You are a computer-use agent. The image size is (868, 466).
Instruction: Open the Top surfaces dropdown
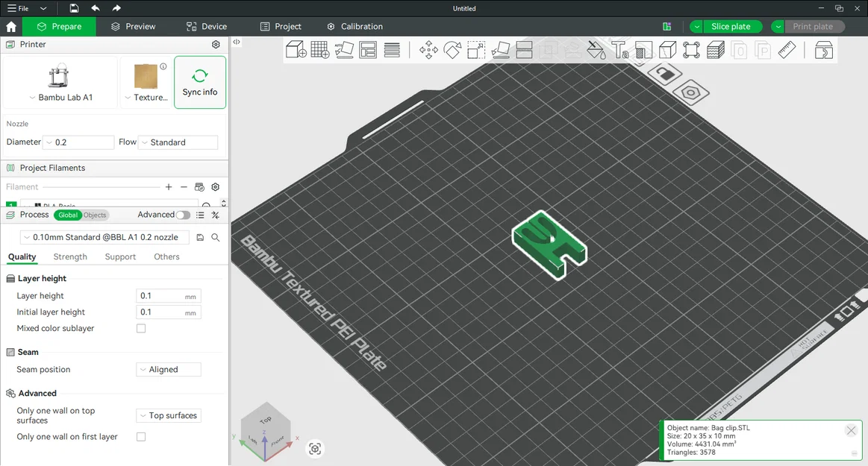[x=168, y=415]
